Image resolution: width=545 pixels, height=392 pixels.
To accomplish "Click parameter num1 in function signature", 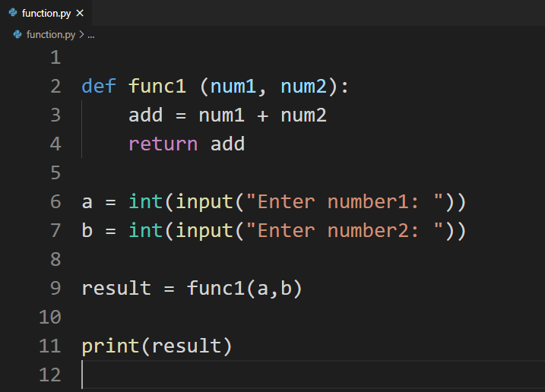I will pyautogui.click(x=233, y=86).
